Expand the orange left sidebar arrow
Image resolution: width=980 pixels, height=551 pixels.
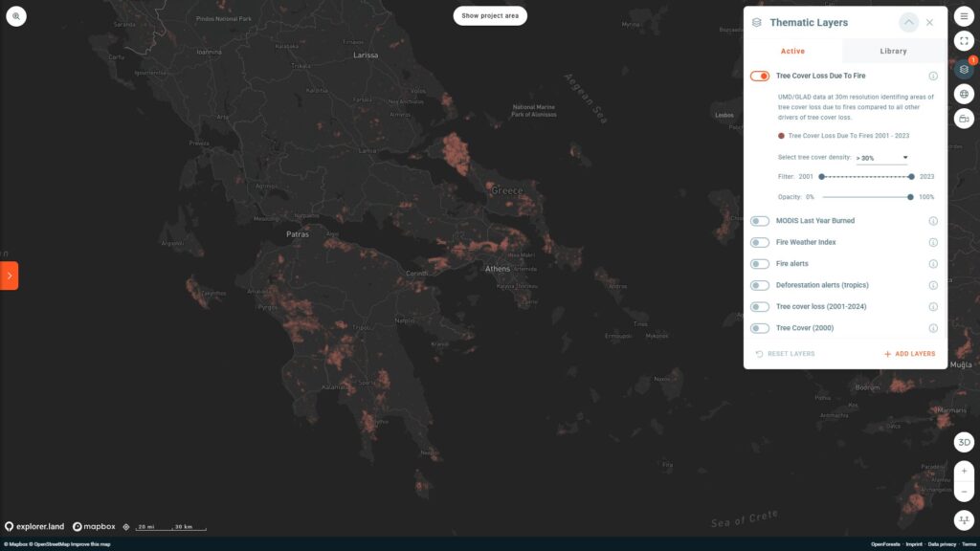tap(9, 275)
